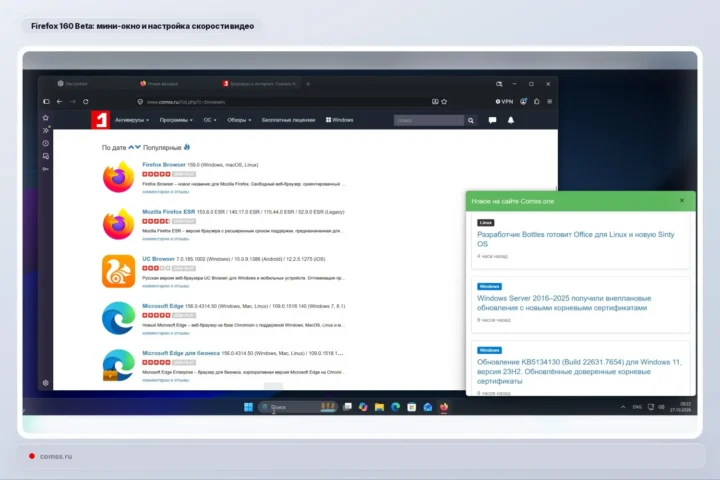Click the shield icon in the address bar
This screenshot has height=480, width=720.
click(x=141, y=102)
